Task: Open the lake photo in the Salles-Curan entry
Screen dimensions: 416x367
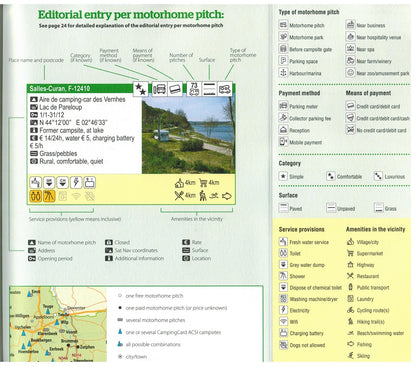Action: coord(188,134)
